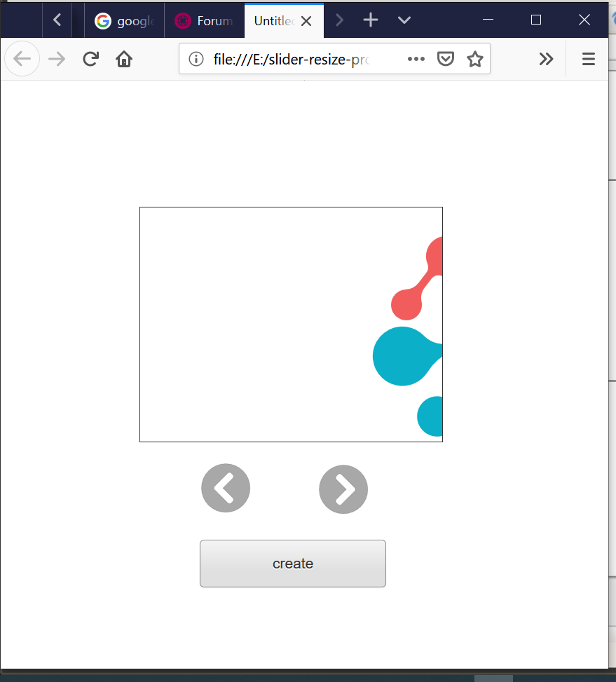616x682 pixels.
Task: Switch to the Forum tab
Action: (x=205, y=20)
